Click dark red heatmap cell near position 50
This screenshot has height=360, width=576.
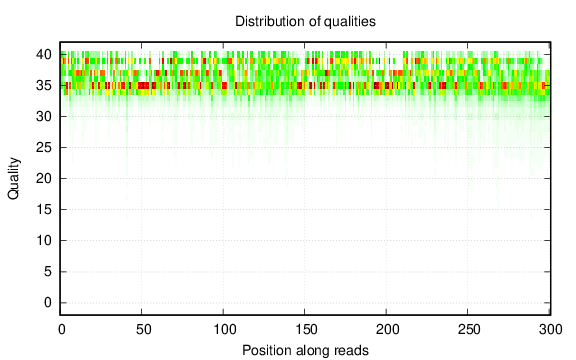tap(143, 86)
